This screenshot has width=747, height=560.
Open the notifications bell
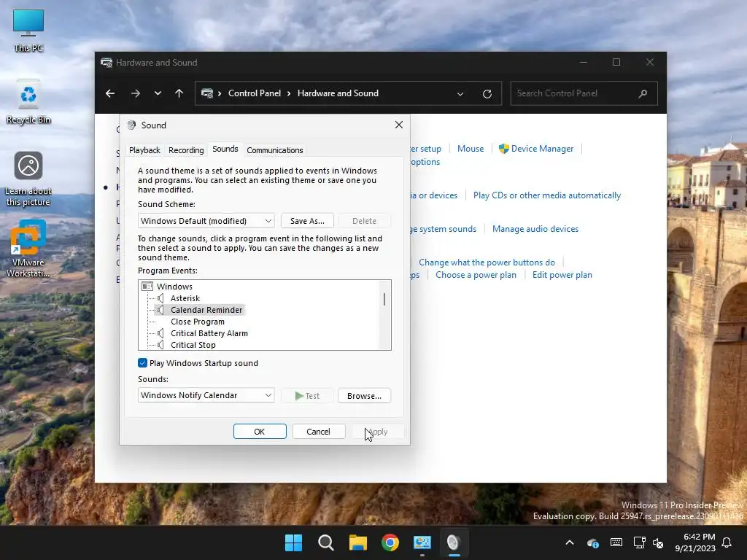point(727,542)
